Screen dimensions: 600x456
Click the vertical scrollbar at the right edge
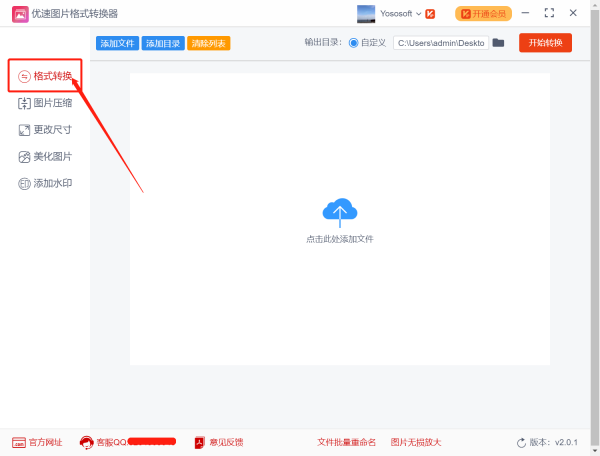(x=595, y=228)
